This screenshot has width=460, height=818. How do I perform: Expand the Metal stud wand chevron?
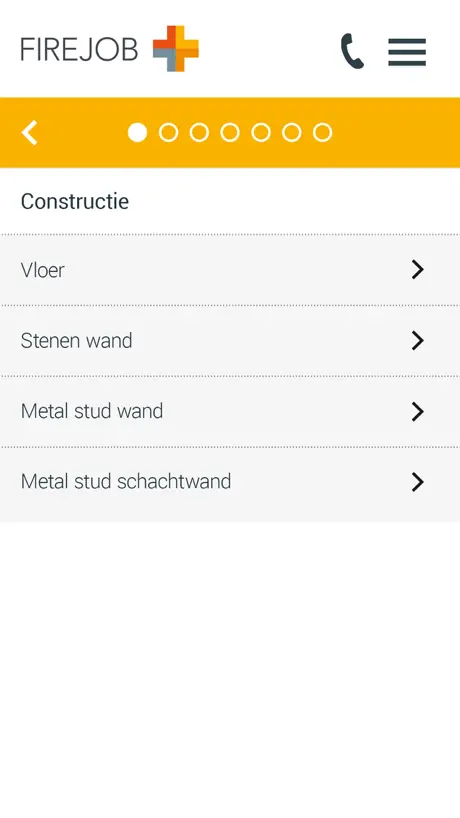(x=418, y=412)
